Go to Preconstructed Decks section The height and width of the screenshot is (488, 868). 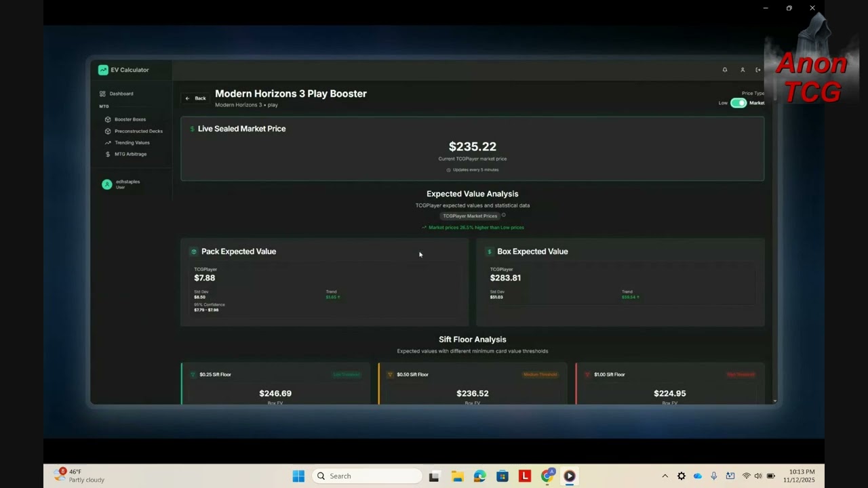coord(134,131)
